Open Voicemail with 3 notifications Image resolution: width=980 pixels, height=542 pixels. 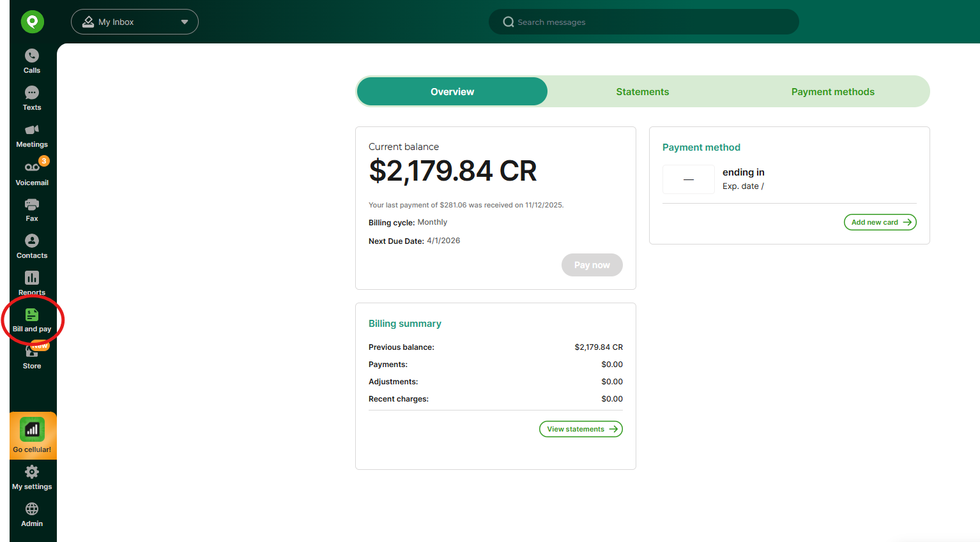click(32, 172)
